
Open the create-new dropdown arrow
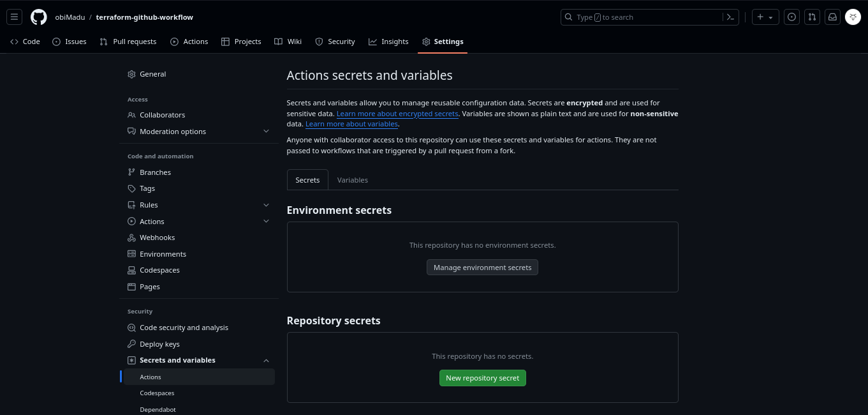click(x=771, y=18)
